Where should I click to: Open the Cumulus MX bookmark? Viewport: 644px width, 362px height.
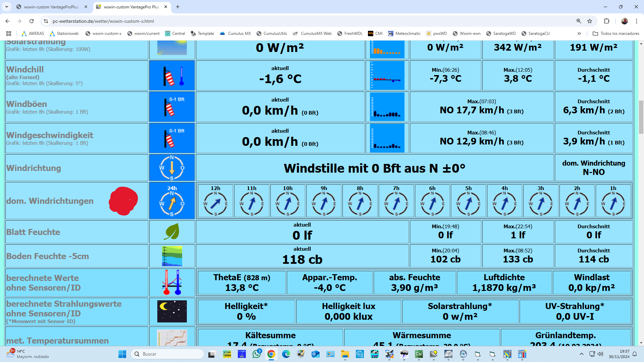[235, 34]
